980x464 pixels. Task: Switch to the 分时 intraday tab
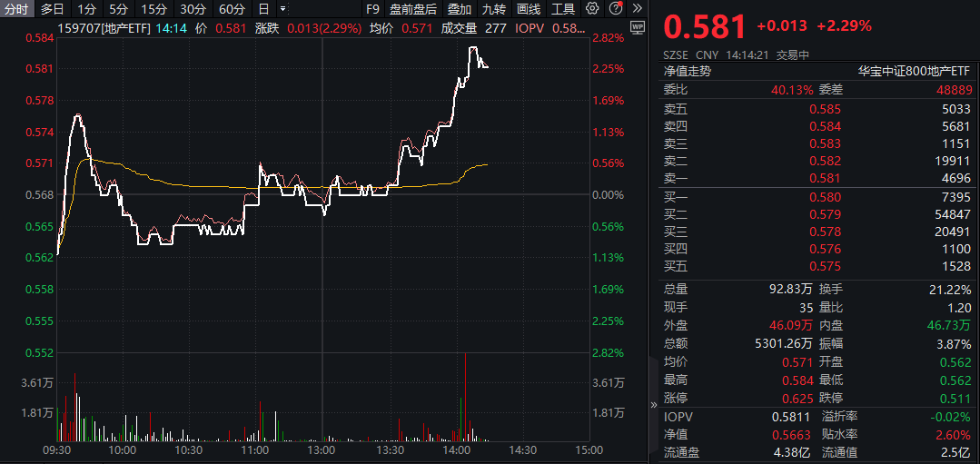pos(17,9)
